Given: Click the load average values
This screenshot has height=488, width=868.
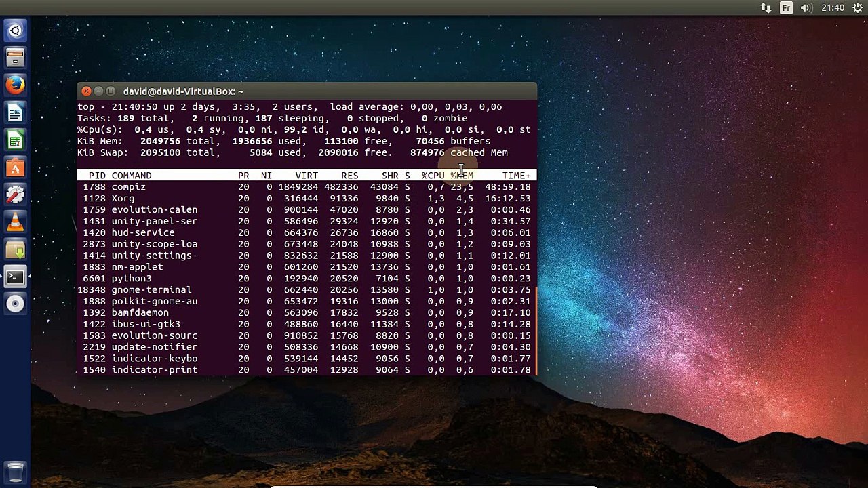Looking at the screenshot, I should 456,107.
